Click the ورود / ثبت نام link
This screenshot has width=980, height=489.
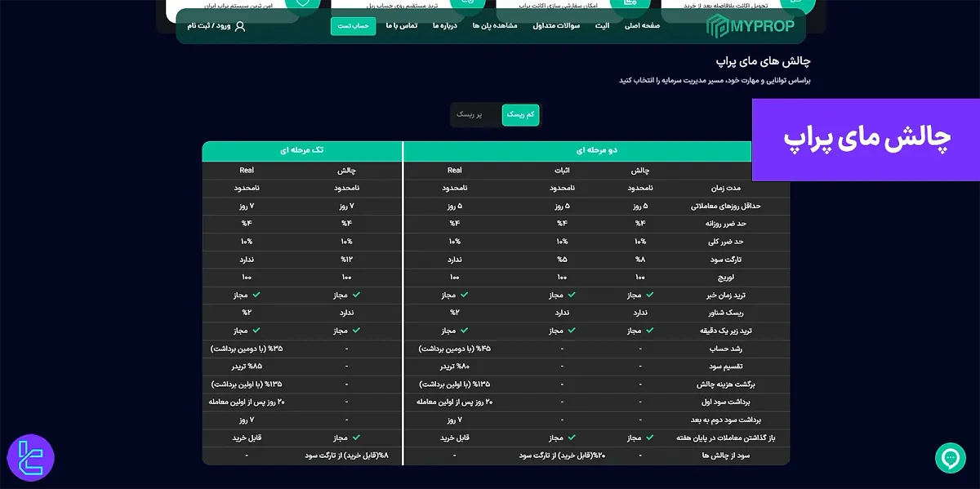(208, 26)
